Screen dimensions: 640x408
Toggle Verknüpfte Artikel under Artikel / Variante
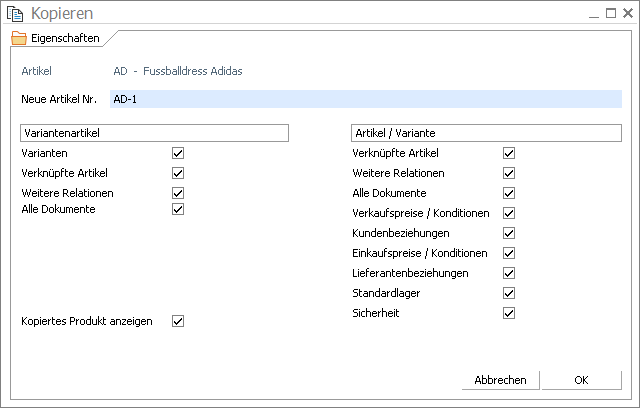509,153
